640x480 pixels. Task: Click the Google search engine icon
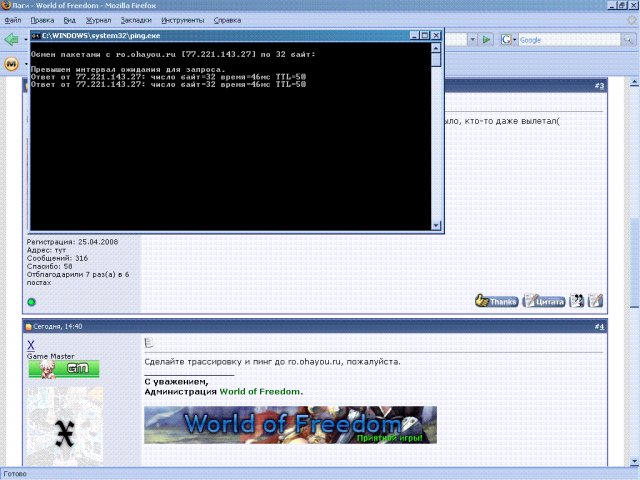point(506,40)
